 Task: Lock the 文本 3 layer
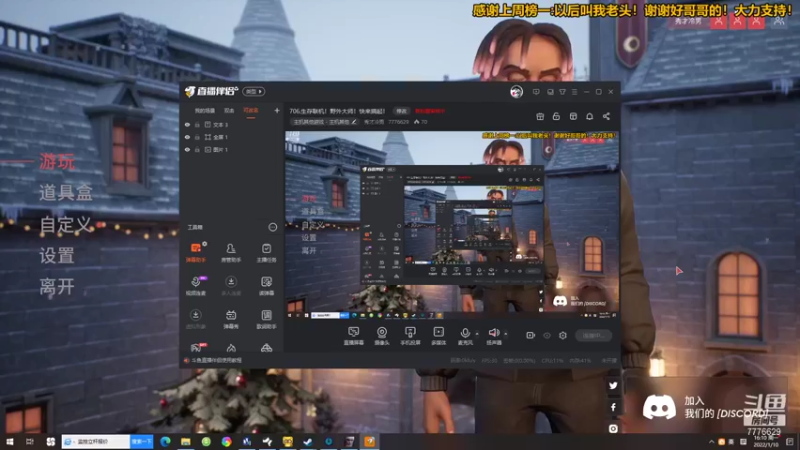coord(197,124)
